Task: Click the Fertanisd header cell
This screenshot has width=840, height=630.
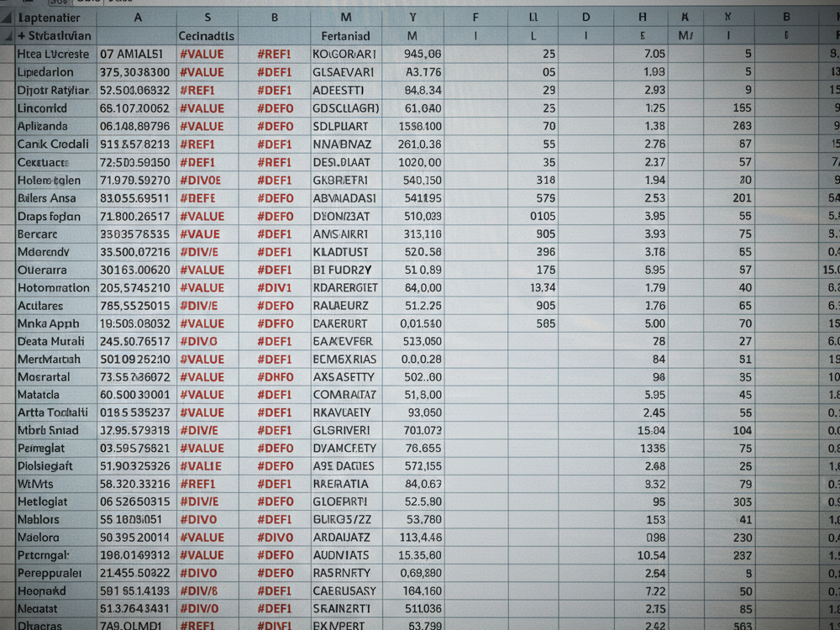Action: pyautogui.click(x=345, y=36)
